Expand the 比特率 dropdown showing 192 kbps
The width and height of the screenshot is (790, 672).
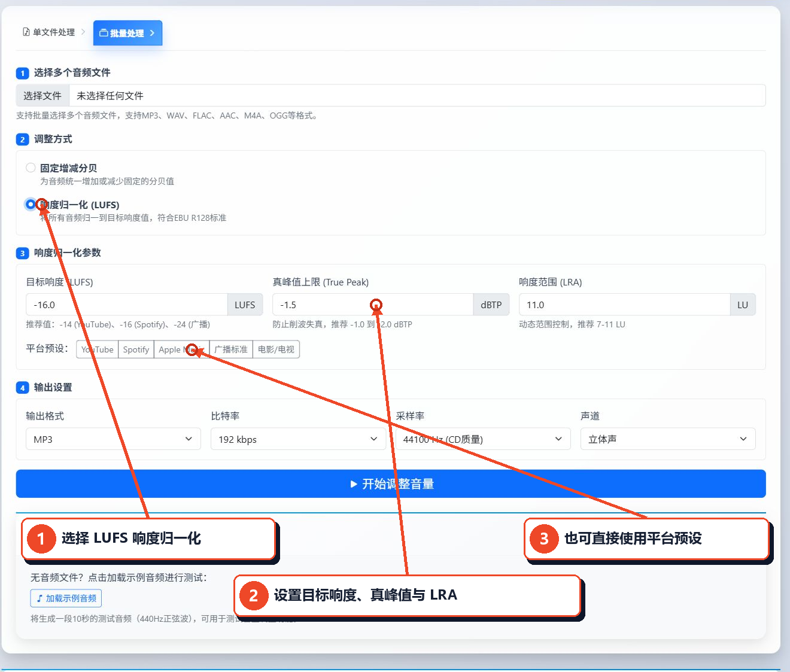click(298, 439)
